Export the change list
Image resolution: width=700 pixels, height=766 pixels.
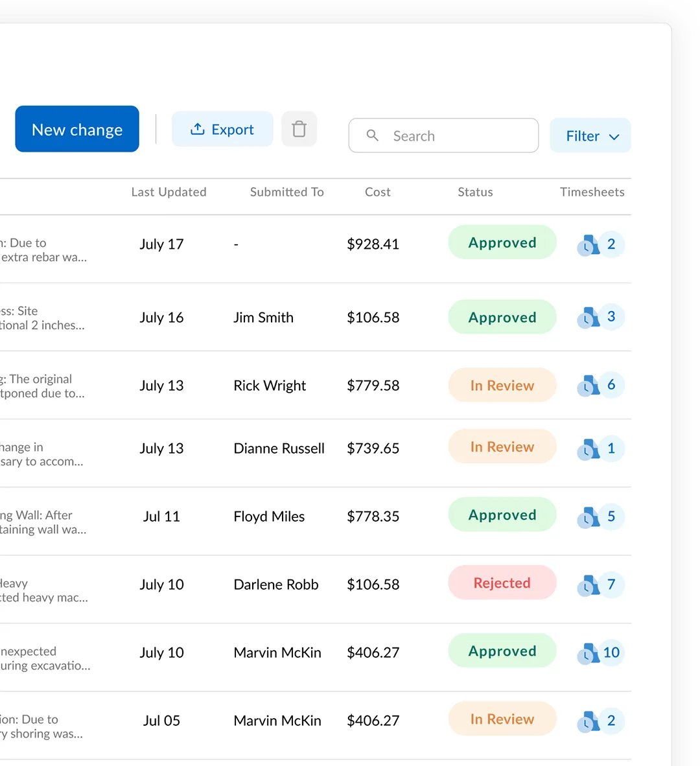click(x=222, y=129)
